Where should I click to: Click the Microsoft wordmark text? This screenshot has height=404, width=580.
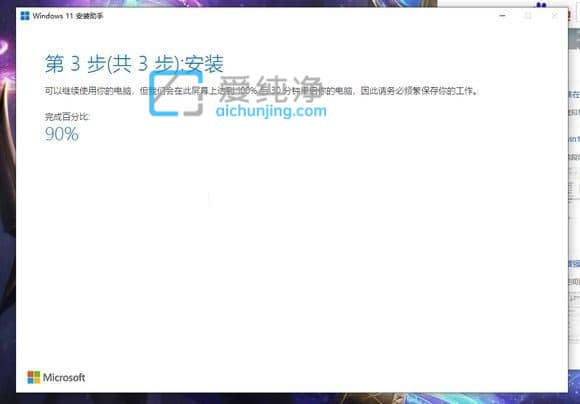[x=64, y=377]
